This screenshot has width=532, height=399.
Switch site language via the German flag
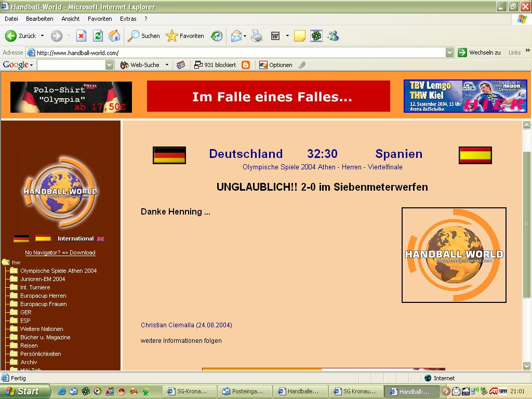click(21, 238)
